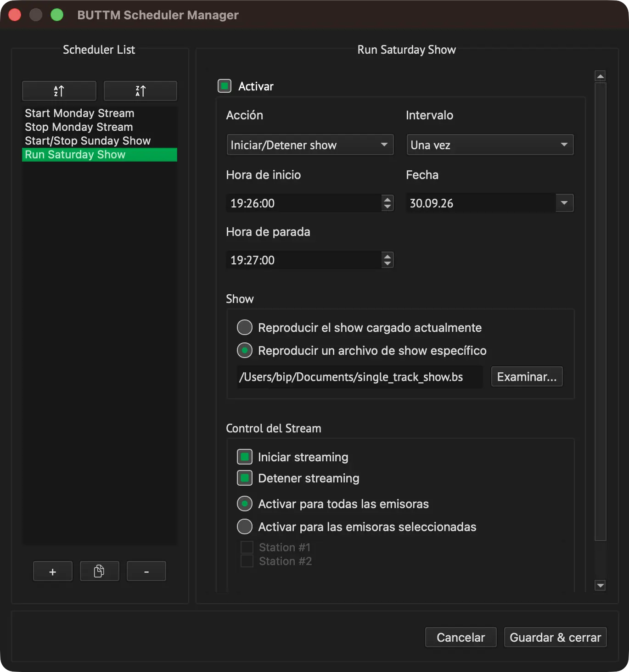Uncheck Detener streaming
Image resolution: width=629 pixels, height=672 pixels.
tap(245, 478)
